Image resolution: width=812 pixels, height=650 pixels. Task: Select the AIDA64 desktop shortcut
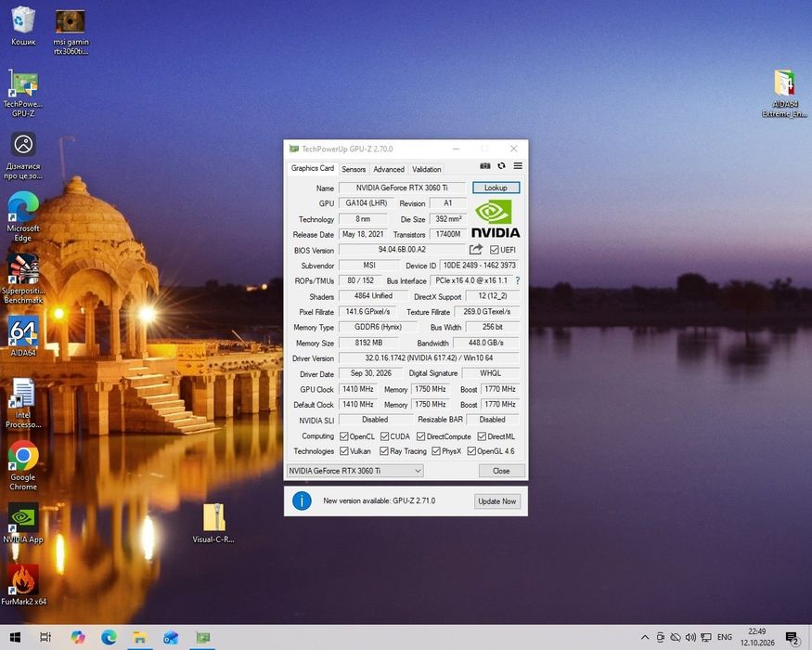click(x=23, y=336)
